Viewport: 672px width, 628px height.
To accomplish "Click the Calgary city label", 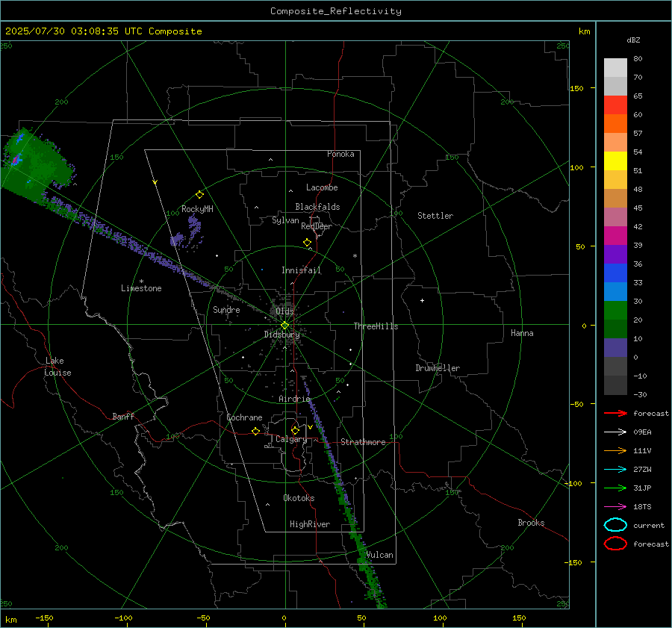I will [x=291, y=439].
